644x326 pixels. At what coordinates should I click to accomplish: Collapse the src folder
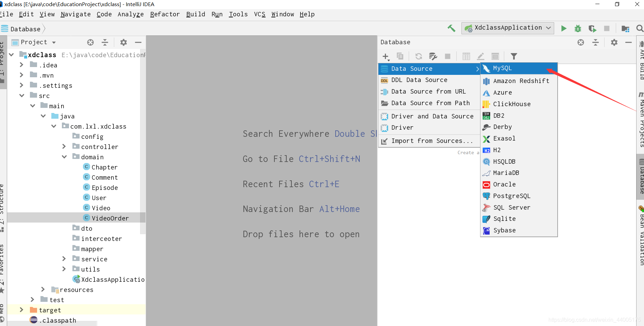[22, 96]
